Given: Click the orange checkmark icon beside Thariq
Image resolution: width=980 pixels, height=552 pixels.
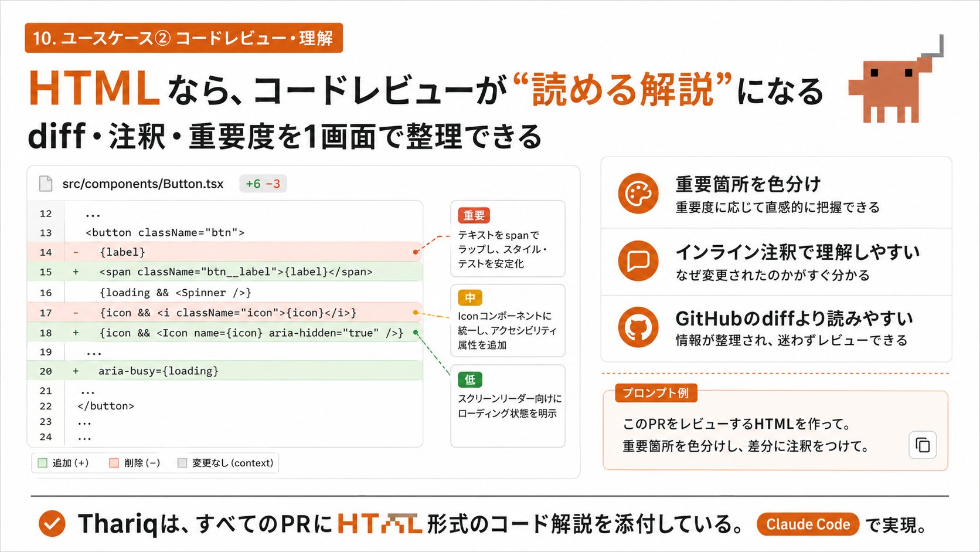Looking at the screenshot, I should click(x=52, y=523).
